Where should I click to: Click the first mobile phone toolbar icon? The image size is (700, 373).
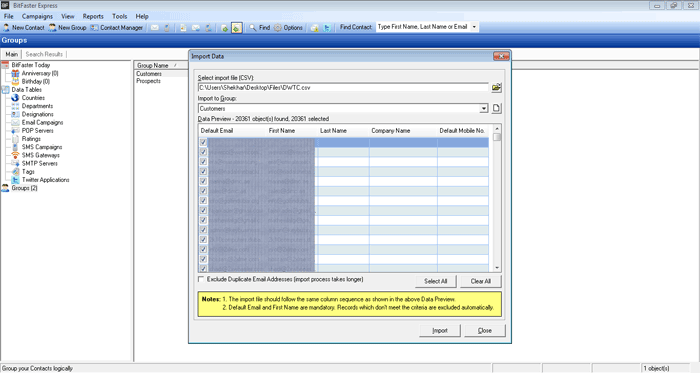[167, 28]
